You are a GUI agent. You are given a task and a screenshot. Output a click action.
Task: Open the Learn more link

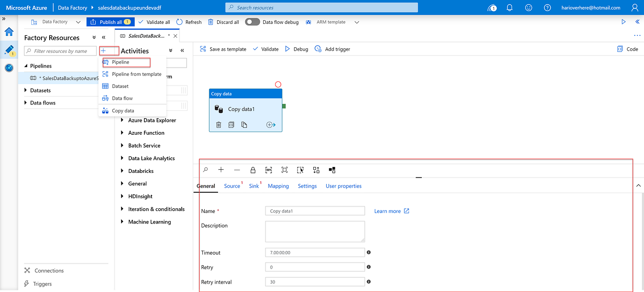coord(388,211)
